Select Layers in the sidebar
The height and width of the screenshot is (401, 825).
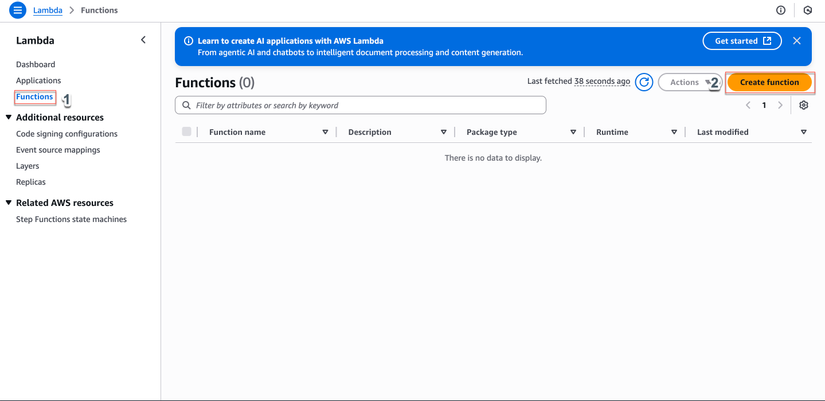(x=27, y=166)
